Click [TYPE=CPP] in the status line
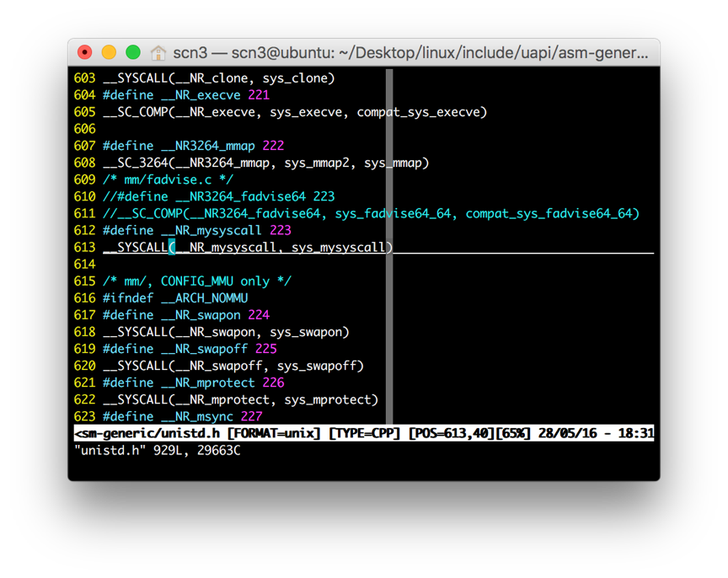 pos(364,433)
